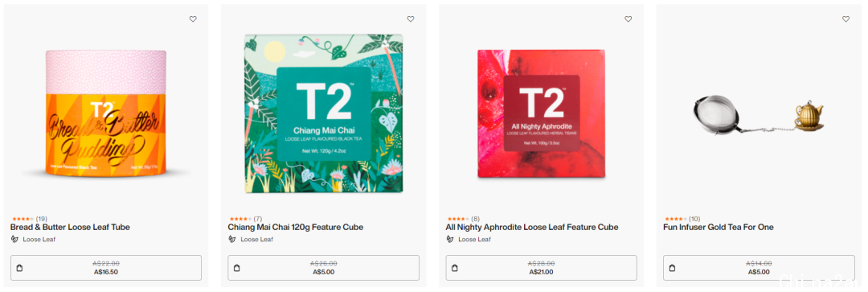Screen dimensions: 868x292
Task: Click leaf icon under Chiang Mai Chai
Action: click(x=232, y=240)
